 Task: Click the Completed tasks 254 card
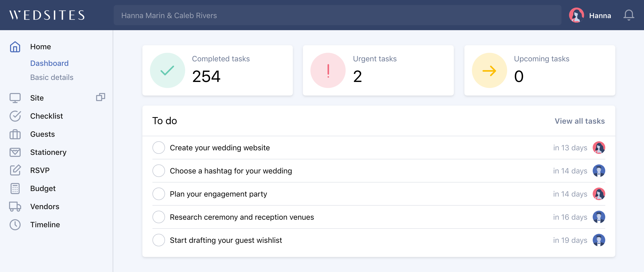(x=218, y=70)
